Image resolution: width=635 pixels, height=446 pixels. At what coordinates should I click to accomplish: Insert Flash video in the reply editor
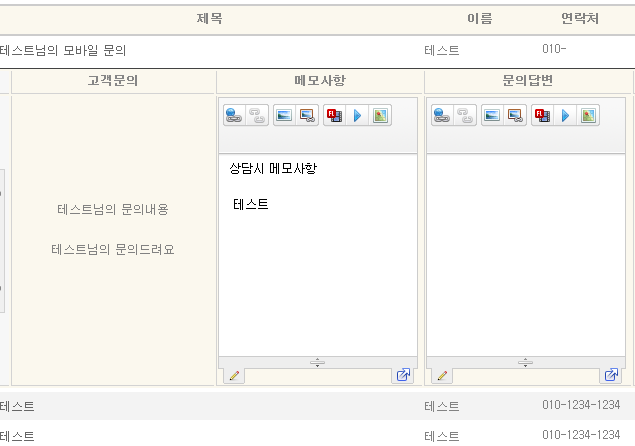[x=542, y=115]
